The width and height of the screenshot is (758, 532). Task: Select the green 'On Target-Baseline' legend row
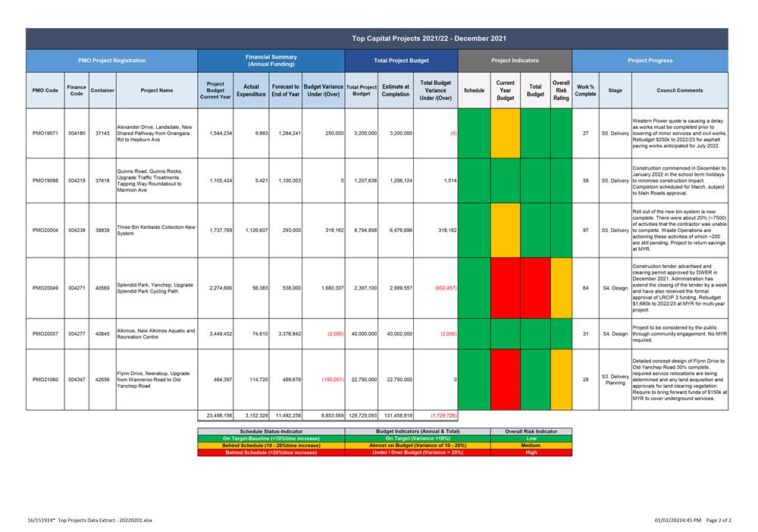click(271, 439)
